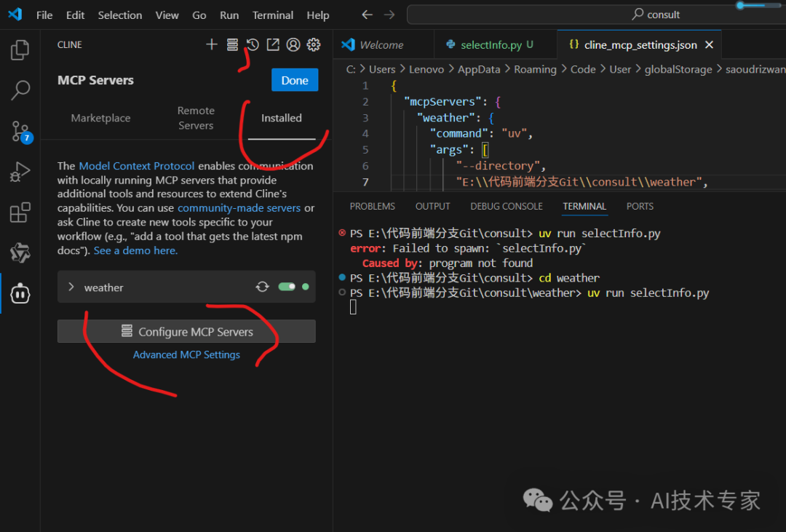Viewport: 786px width, 532px height.
Task: Open Source Control view with 7 badge
Action: [x=21, y=132]
